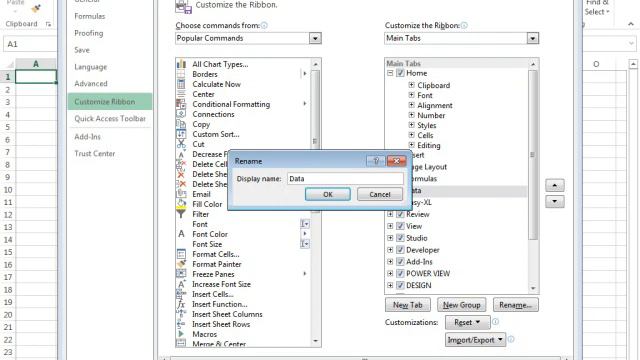The image size is (640, 360).
Task: Toggle the Review tab checkbox
Action: pyautogui.click(x=400, y=214)
